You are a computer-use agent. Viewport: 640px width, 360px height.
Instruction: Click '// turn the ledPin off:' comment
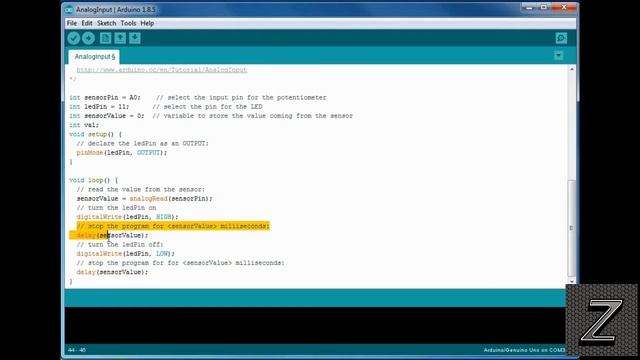(x=120, y=244)
